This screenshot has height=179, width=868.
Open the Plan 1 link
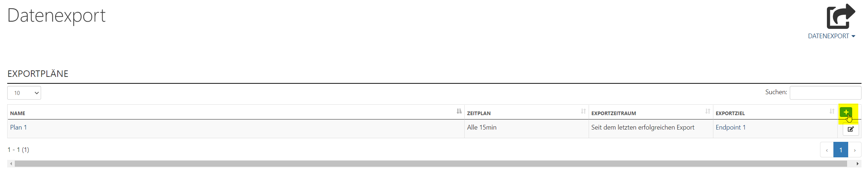(x=18, y=127)
